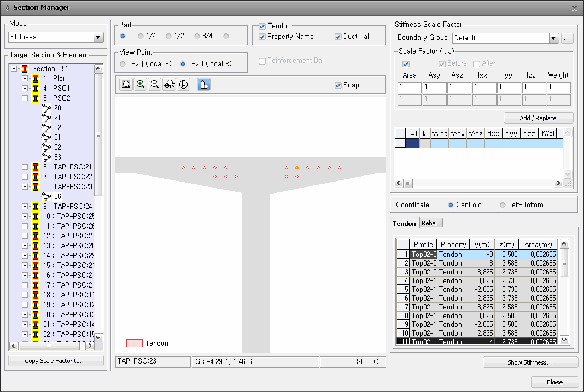Screen dimensions: 584x392
Task: Click the Add / Replace button
Action: (x=538, y=118)
